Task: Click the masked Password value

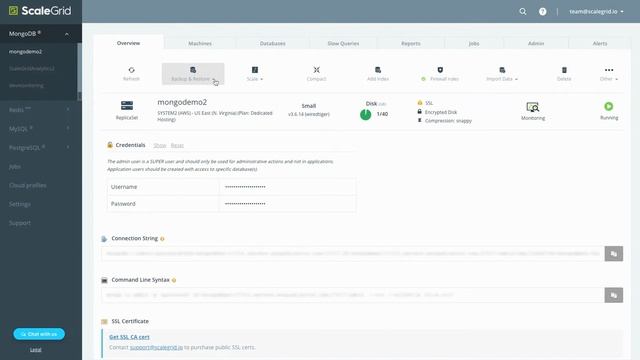Action: [245, 204]
